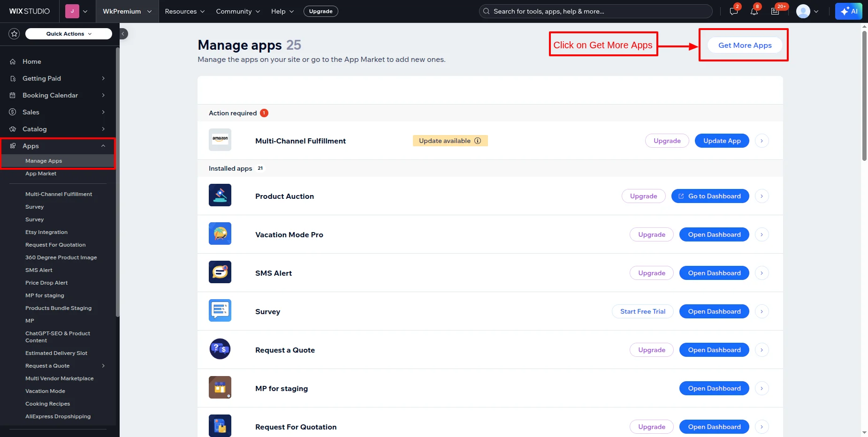
Task: Click the Product Auction app icon
Action: pyautogui.click(x=220, y=195)
